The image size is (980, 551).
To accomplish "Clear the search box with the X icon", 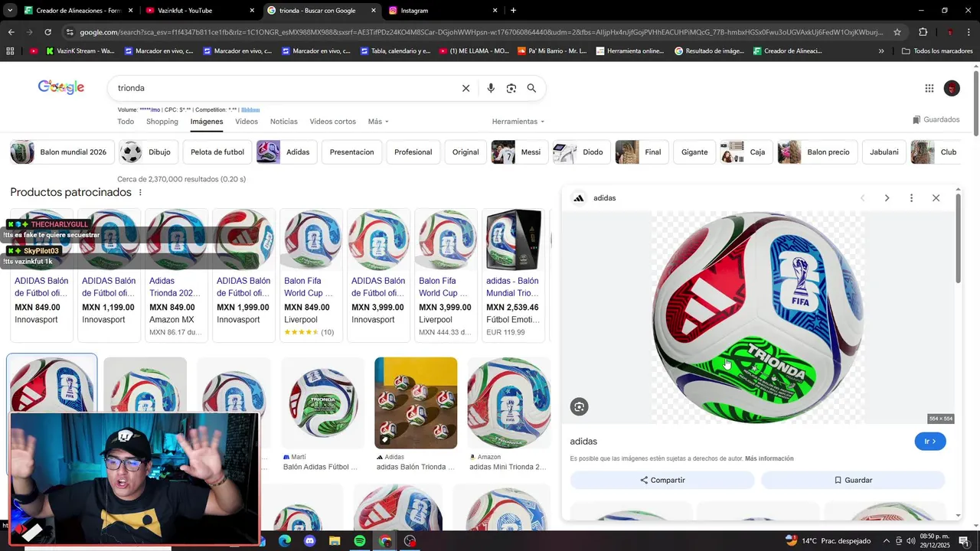I will 465,88.
